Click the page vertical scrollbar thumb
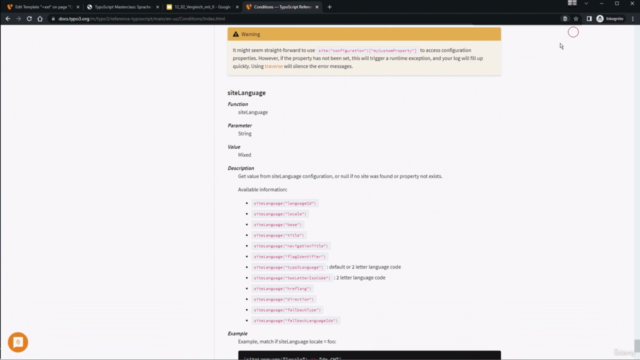 [x=636, y=345]
